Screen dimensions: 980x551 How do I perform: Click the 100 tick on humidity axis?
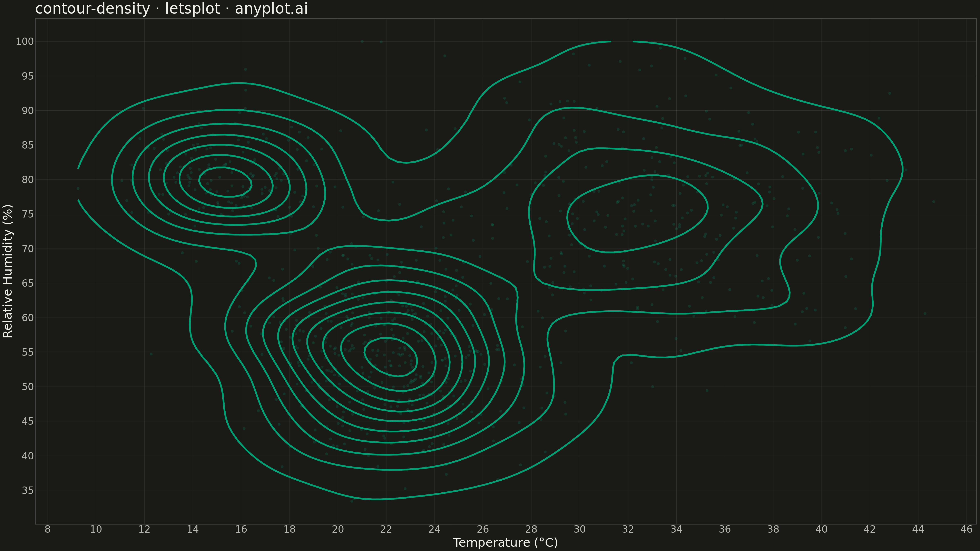click(25, 41)
